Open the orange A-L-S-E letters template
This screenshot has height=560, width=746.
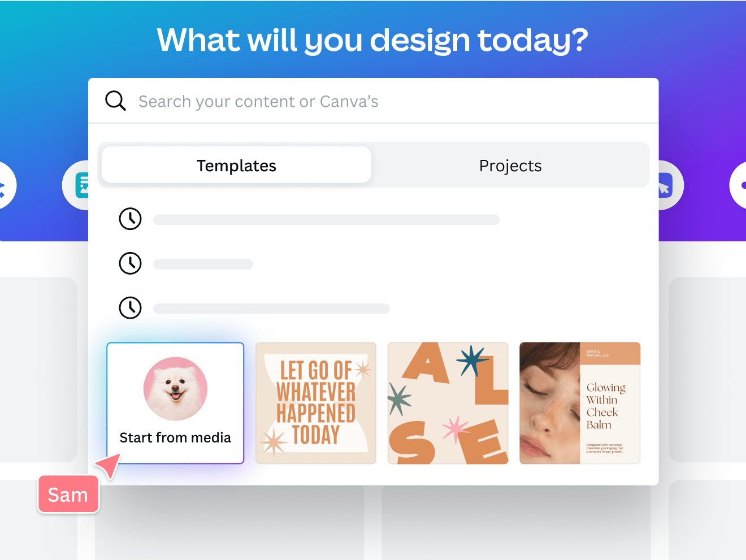[x=448, y=403]
